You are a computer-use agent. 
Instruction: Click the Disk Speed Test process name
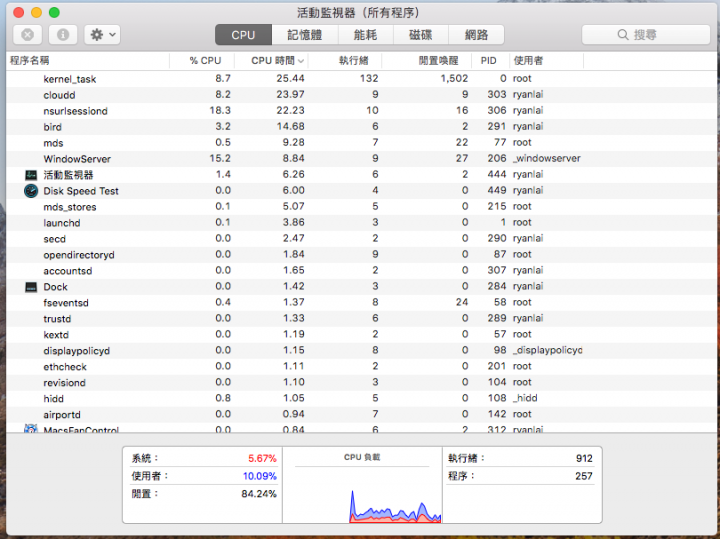81,191
